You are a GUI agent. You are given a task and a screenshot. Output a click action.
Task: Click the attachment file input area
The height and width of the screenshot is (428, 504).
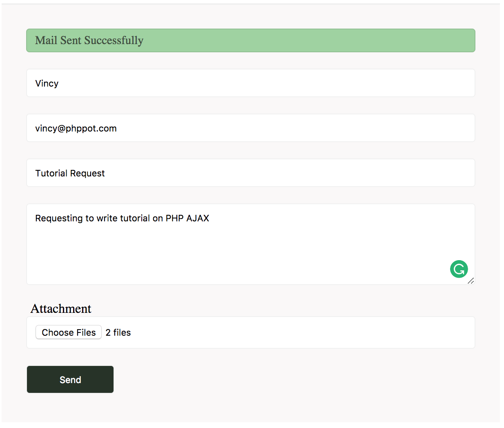coord(250,332)
